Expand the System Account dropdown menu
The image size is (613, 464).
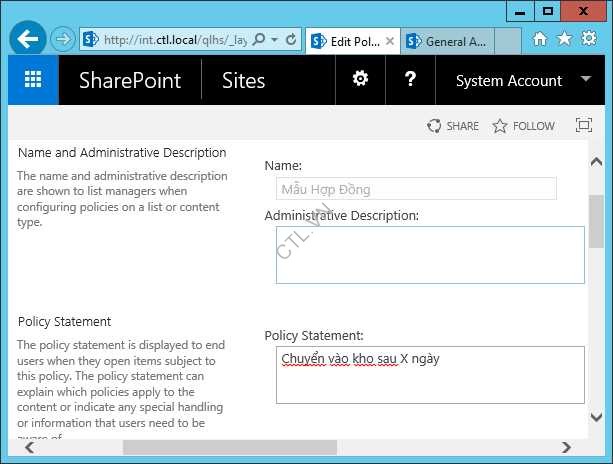click(585, 80)
